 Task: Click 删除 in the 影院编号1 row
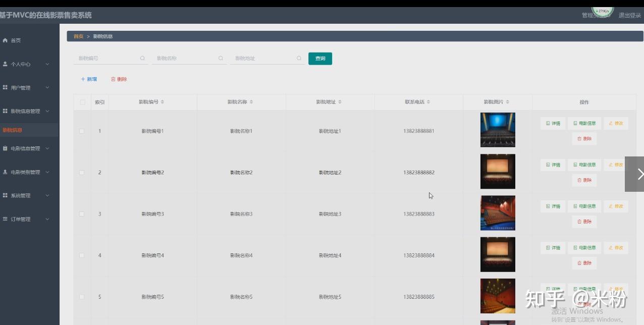(584, 139)
